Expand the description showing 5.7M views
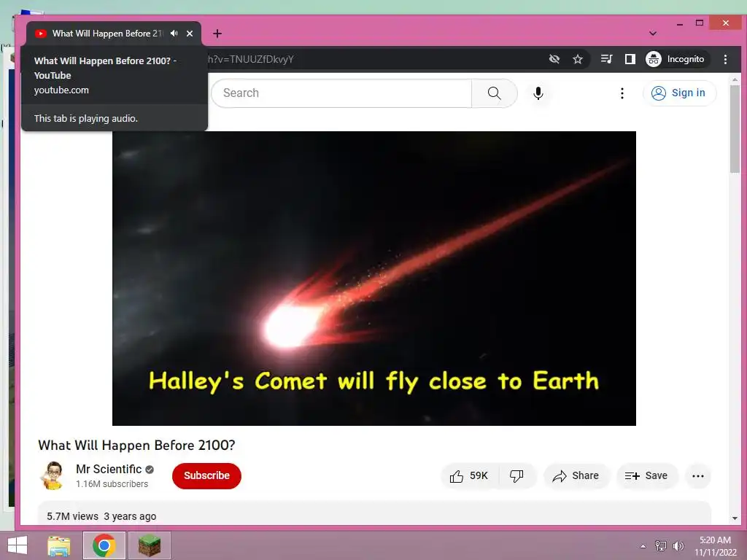This screenshot has height=560, width=747. tap(374, 514)
